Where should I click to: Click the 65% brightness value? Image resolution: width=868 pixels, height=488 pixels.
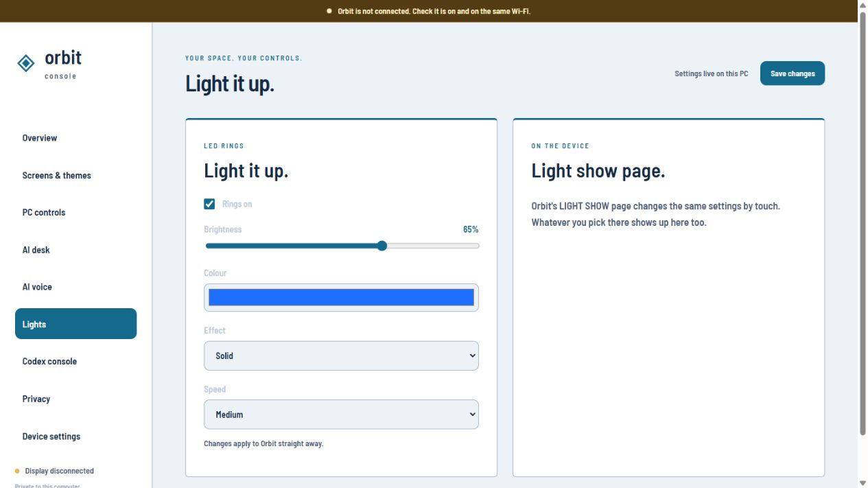coord(471,229)
